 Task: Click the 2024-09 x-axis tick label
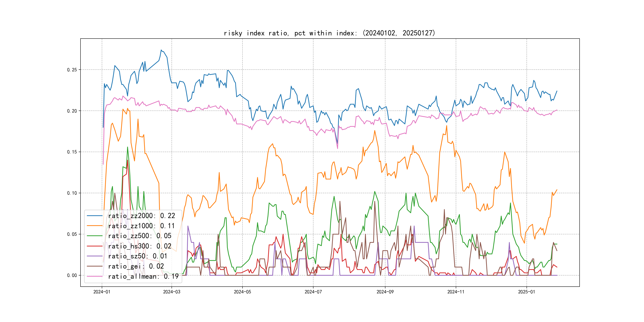point(385,292)
